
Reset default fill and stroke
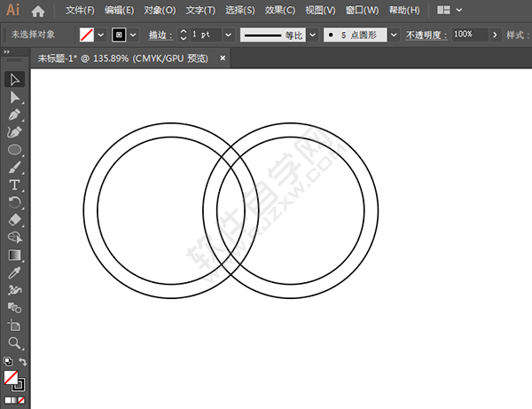pos(8,361)
